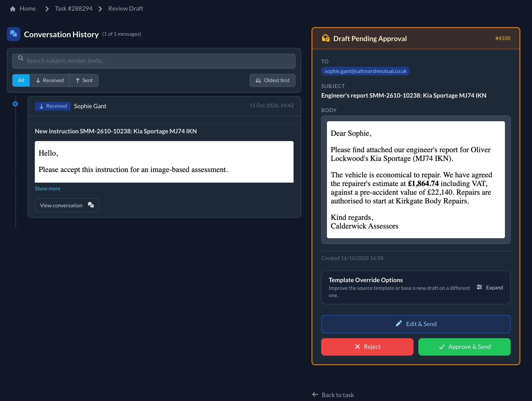Click Edit & Send button

click(x=416, y=324)
